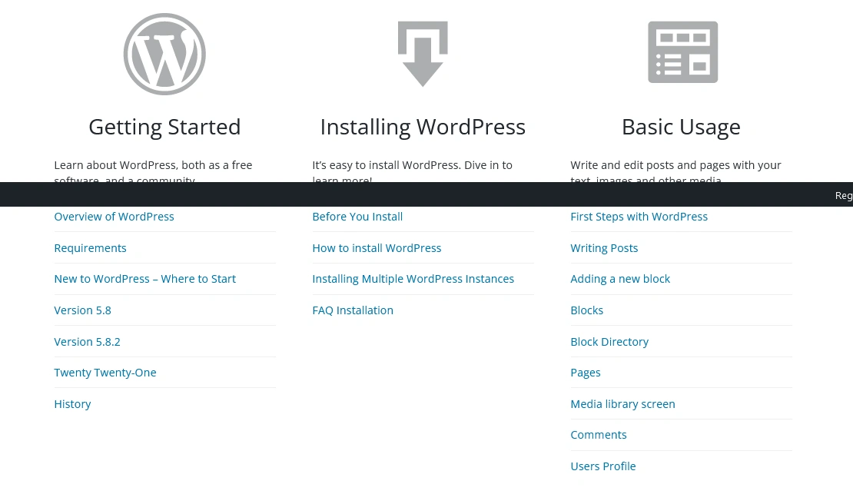Open the Overview of WordPress article
853x504 pixels.
click(x=114, y=216)
